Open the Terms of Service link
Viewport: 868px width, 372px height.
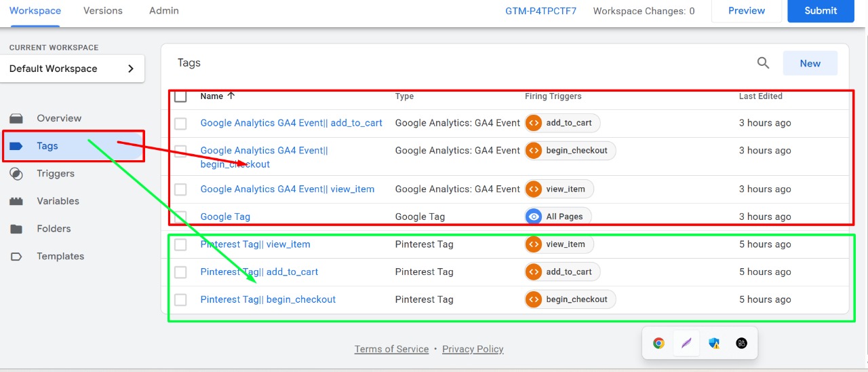click(391, 349)
